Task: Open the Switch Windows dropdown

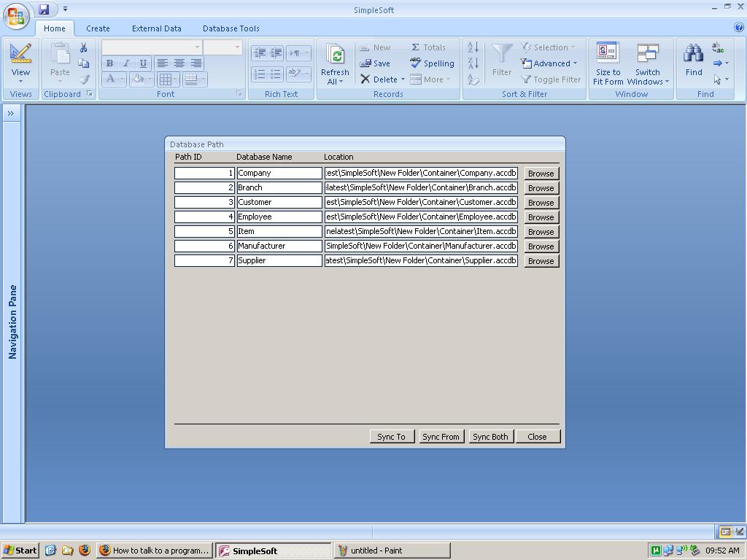Action: coord(648,63)
